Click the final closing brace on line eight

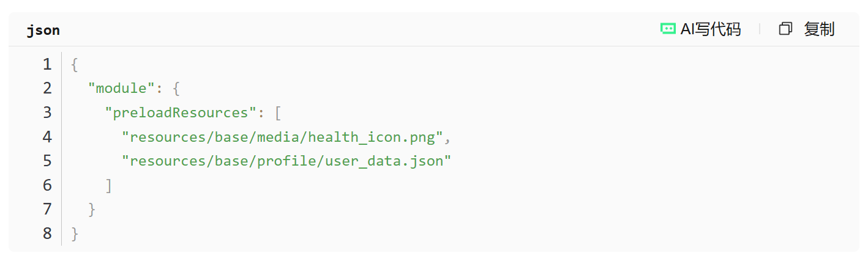75,233
